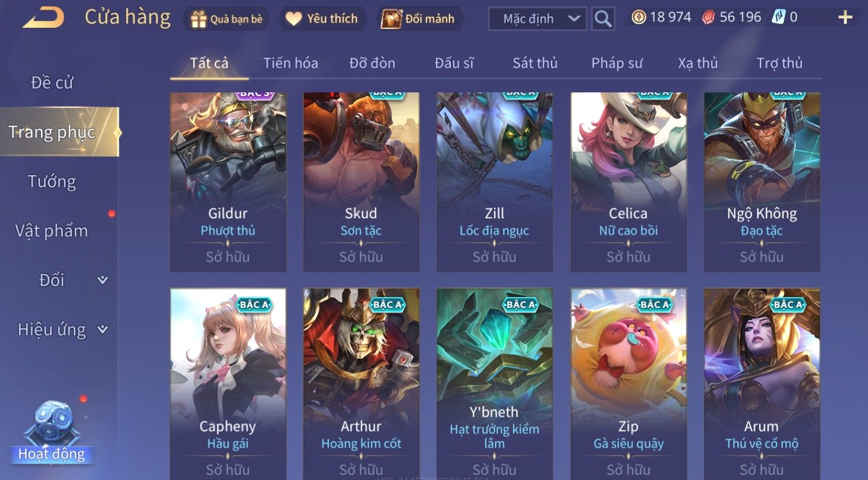This screenshot has width=868, height=480.
Task: Tap the red ruby currency icon
Action: coord(708,17)
